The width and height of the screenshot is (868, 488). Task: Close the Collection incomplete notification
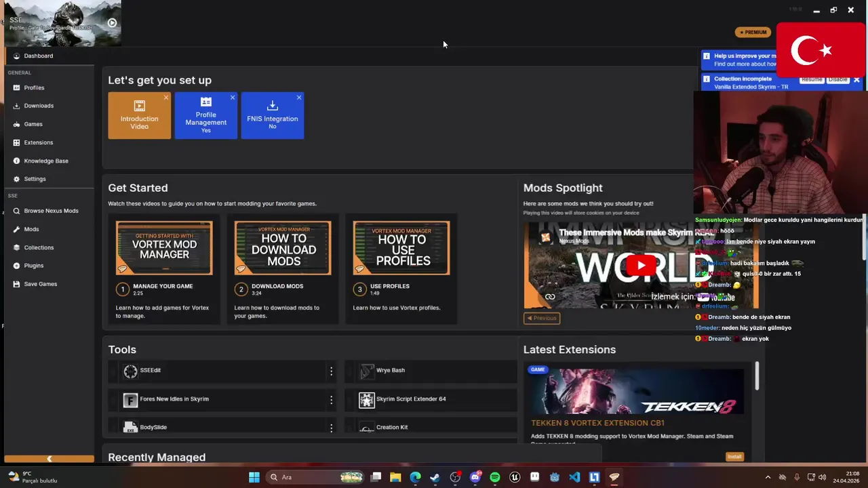point(856,80)
